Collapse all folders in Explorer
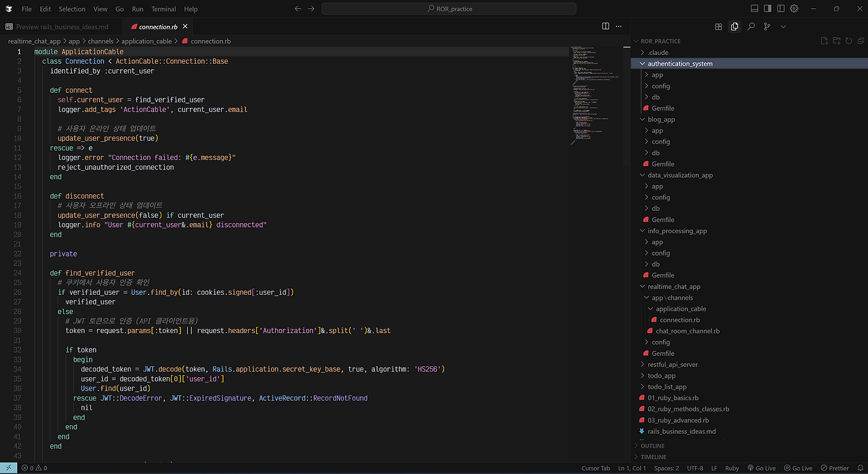The width and height of the screenshot is (868, 474). [860, 41]
